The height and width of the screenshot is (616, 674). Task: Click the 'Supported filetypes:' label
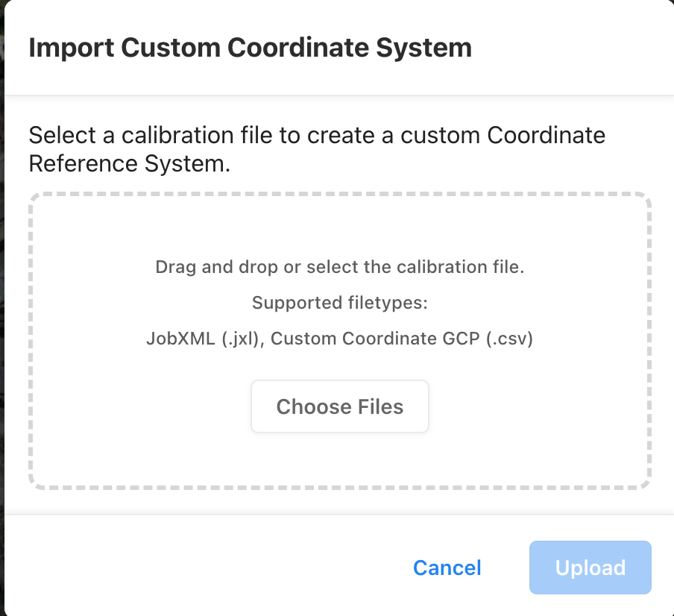tap(339, 303)
